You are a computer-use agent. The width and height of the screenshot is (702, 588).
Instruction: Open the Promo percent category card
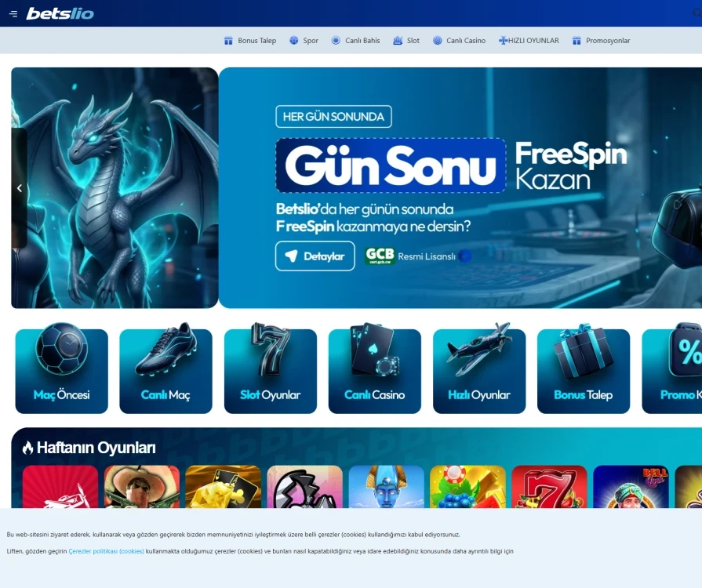click(672, 372)
